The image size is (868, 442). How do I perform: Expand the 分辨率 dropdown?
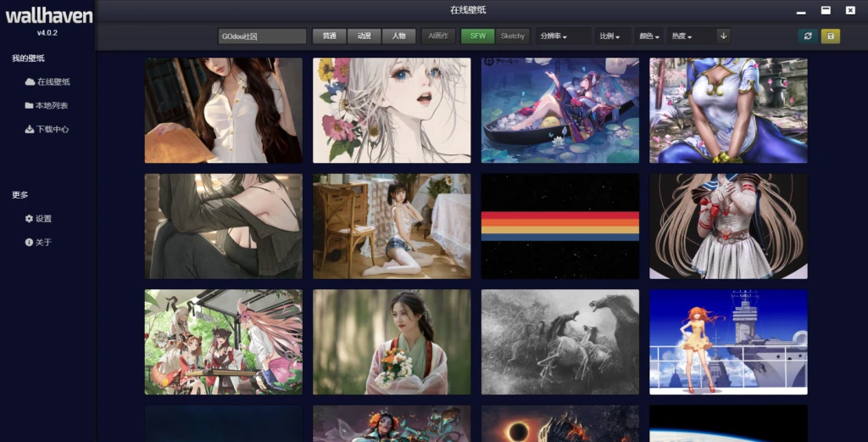point(563,36)
